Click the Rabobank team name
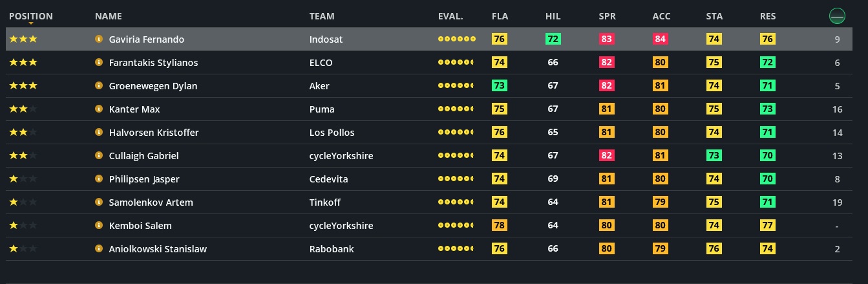Viewport: 868px width, 284px height. [332, 249]
